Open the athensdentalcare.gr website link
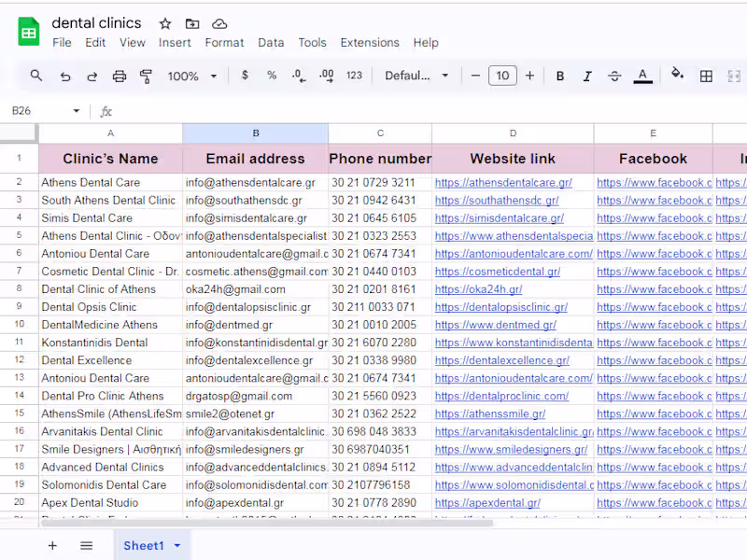The width and height of the screenshot is (747, 560). pos(503,183)
